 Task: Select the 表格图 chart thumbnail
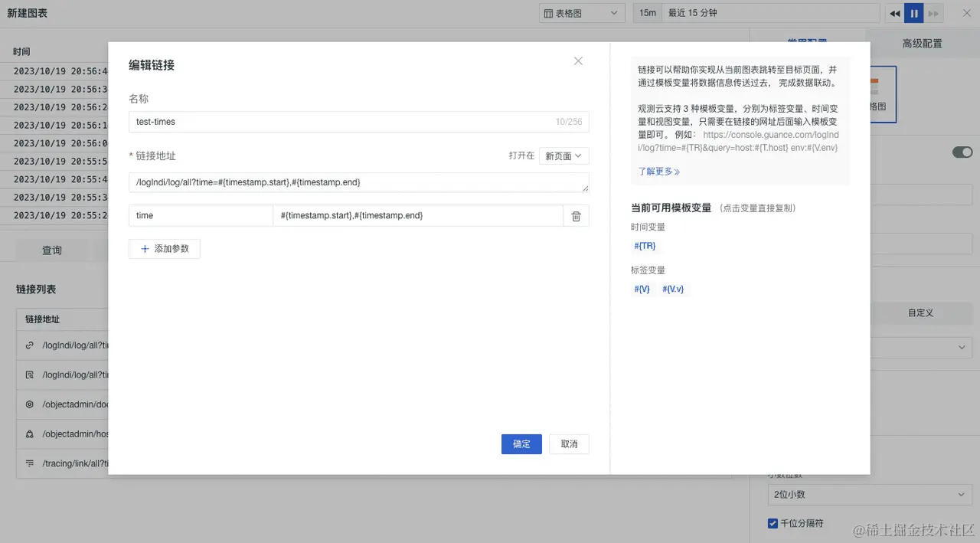[x=883, y=94]
